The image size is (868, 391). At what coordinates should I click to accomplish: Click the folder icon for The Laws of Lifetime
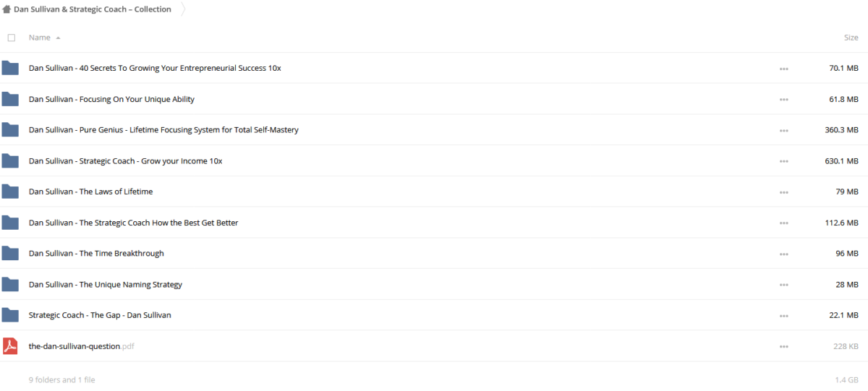click(x=10, y=192)
